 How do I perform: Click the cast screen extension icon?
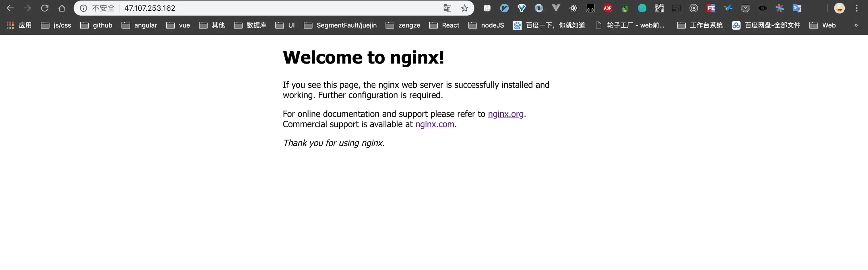click(x=677, y=8)
